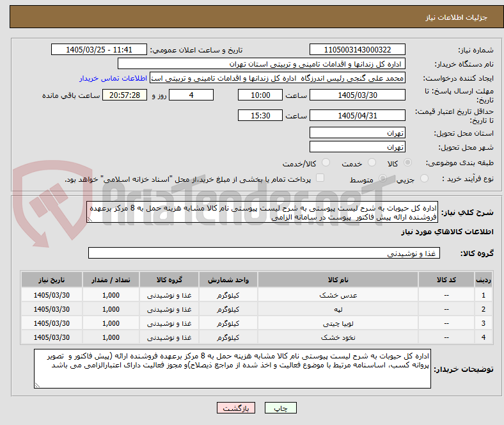Click the delivery province field تهران
The height and width of the screenshot is (425, 504).
coord(357,132)
